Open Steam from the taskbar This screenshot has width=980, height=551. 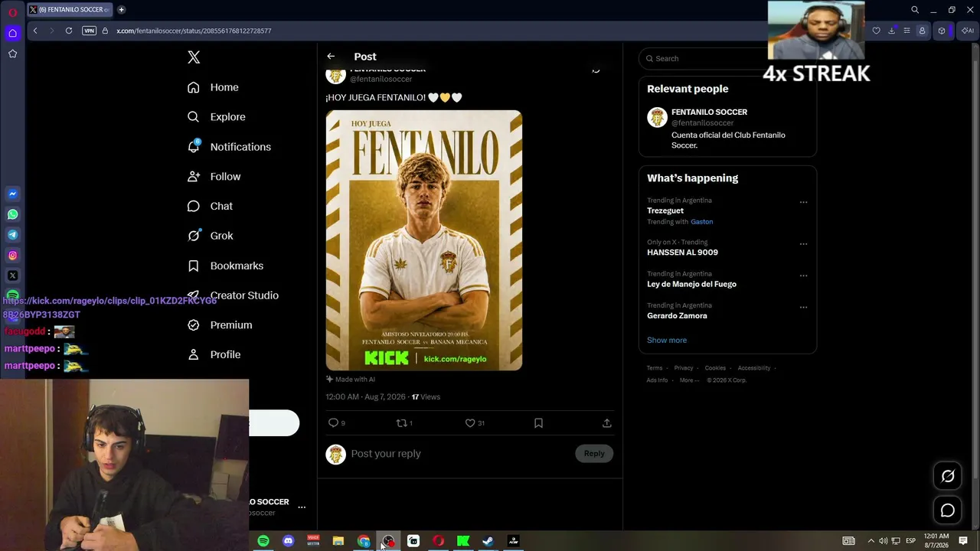coord(488,541)
